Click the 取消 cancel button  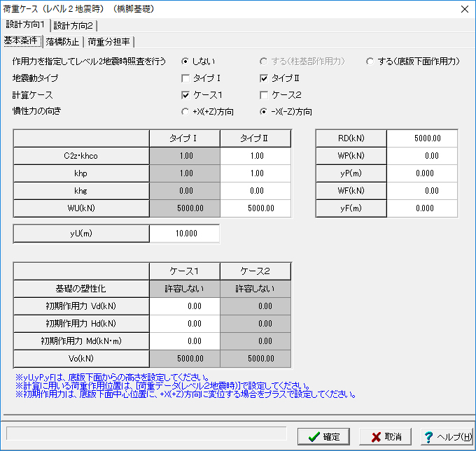point(385,437)
